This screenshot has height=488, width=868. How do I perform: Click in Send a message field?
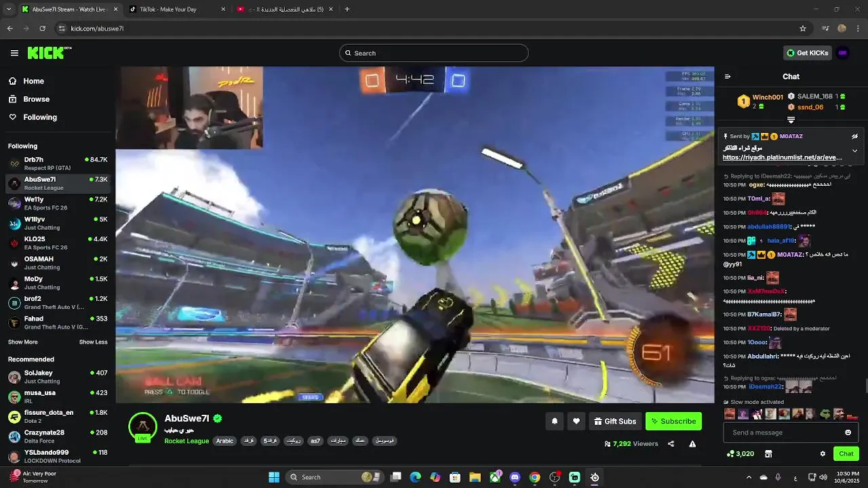[x=783, y=432]
